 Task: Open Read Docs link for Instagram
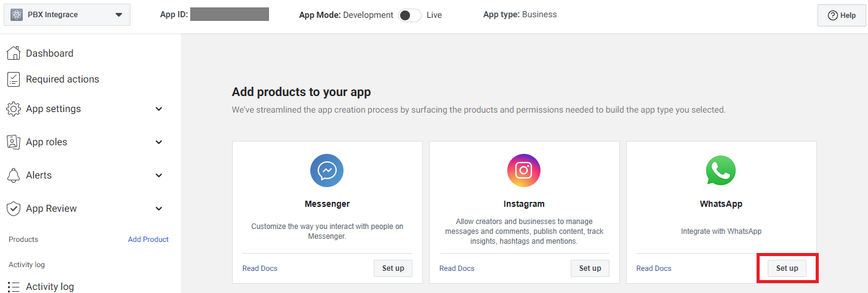coord(457,268)
